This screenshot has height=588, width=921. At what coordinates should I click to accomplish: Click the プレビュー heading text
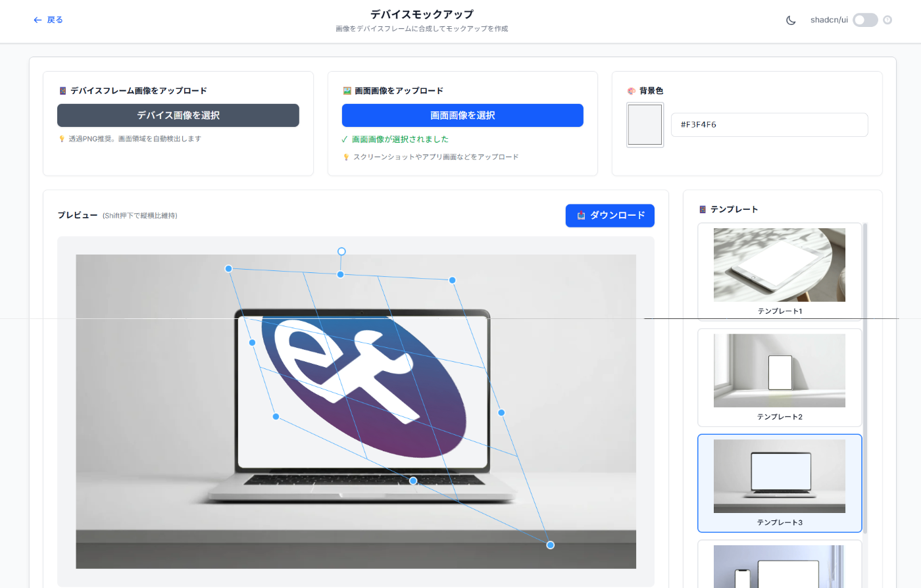point(78,215)
